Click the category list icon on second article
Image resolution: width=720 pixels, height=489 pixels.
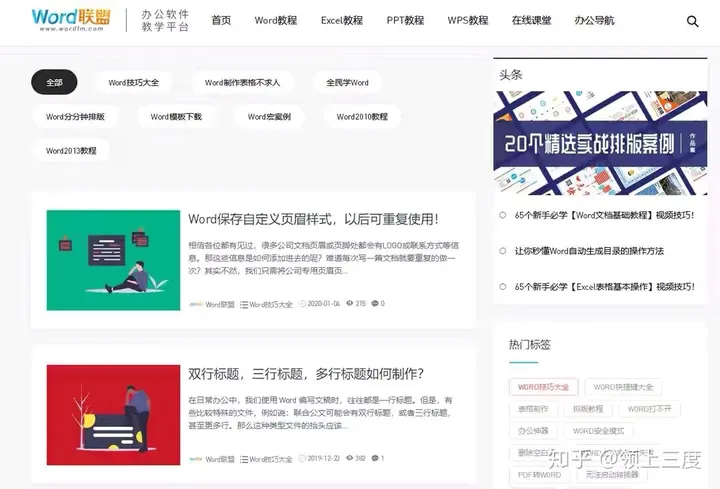243,459
